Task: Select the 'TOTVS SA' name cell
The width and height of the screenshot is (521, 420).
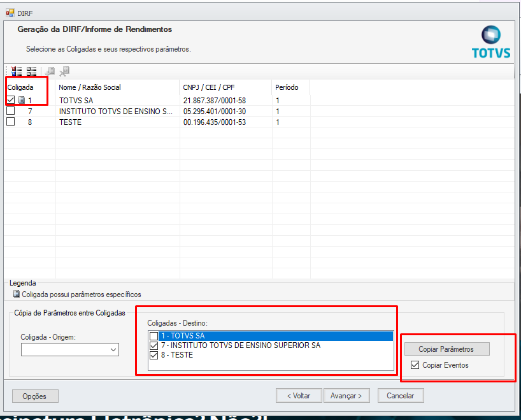Action: click(x=76, y=101)
